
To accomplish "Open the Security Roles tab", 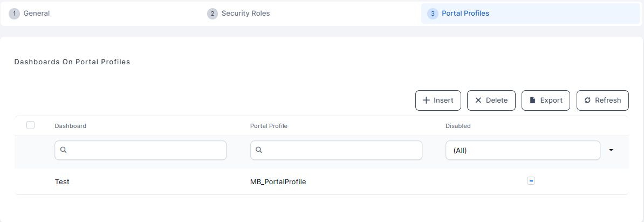I will coord(245,14).
